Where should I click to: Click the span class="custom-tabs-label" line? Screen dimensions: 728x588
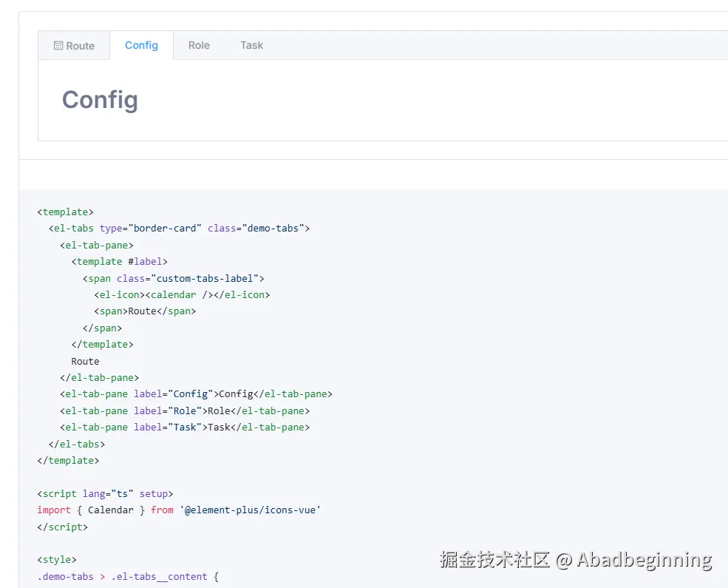[174, 278]
